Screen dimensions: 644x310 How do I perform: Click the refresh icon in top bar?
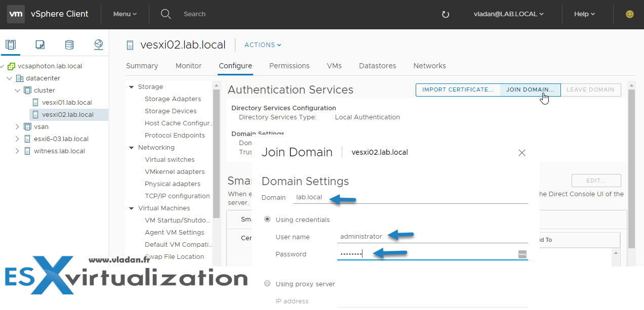(x=446, y=14)
